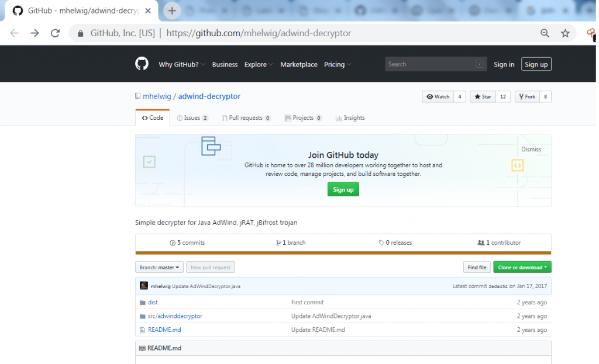Click the language bar under repository stats

[343, 252]
